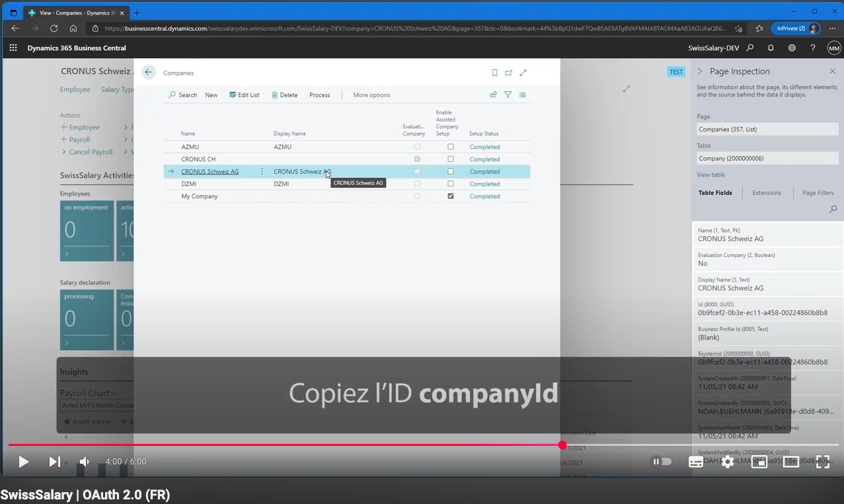This screenshot has width=844, height=504.
Task: Open the notifications bell
Action: (x=771, y=48)
